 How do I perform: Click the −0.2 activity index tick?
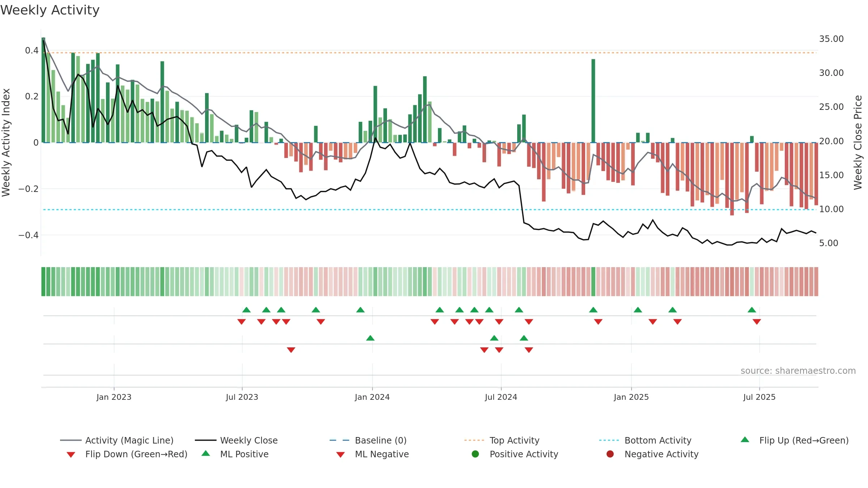tap(28, 189)
